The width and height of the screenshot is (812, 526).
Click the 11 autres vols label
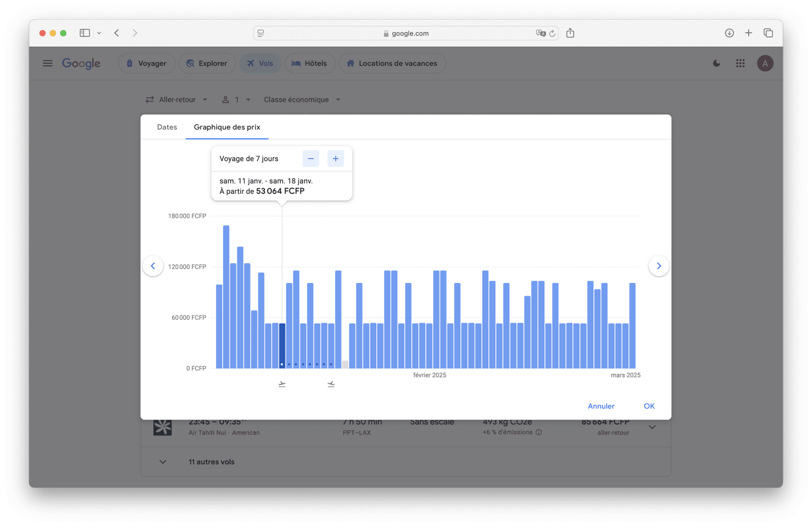211,462
